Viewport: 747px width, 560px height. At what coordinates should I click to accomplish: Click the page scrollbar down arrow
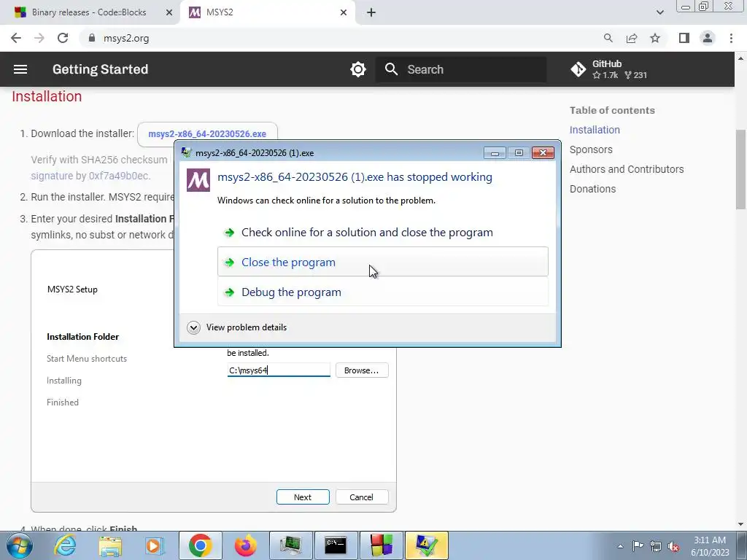(x=740, y=524)
